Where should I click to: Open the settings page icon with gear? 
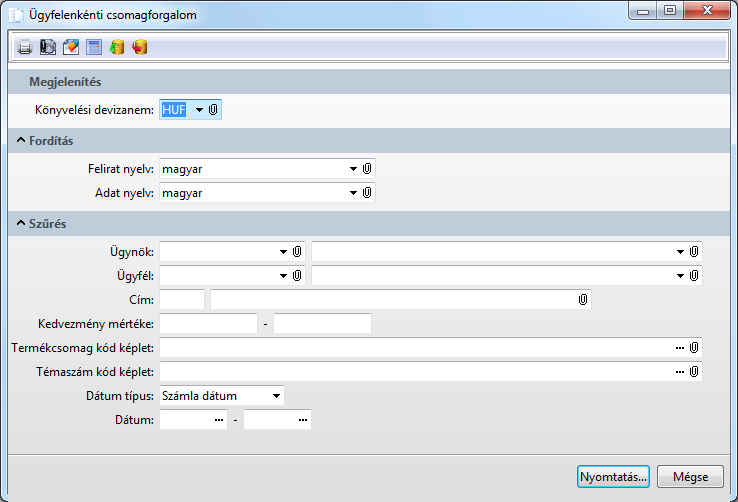(x=48, y=47)
